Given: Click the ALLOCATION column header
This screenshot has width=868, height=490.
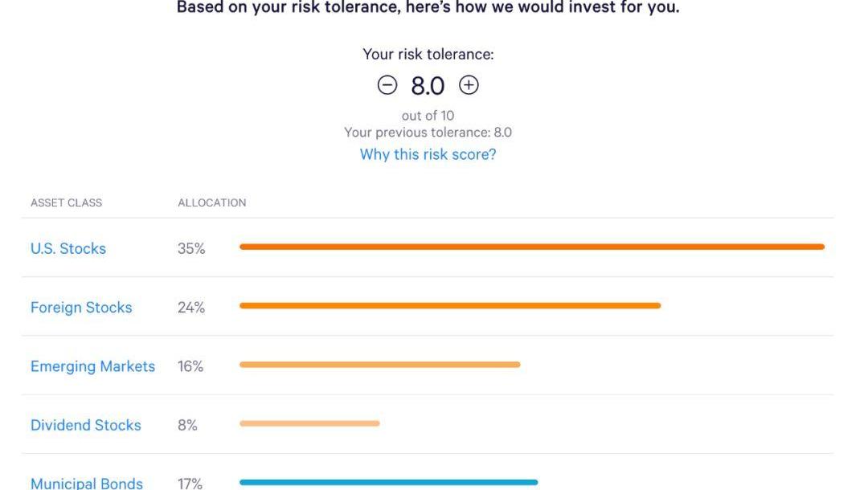Looking at the screenshot, I should tap(211, 202).
